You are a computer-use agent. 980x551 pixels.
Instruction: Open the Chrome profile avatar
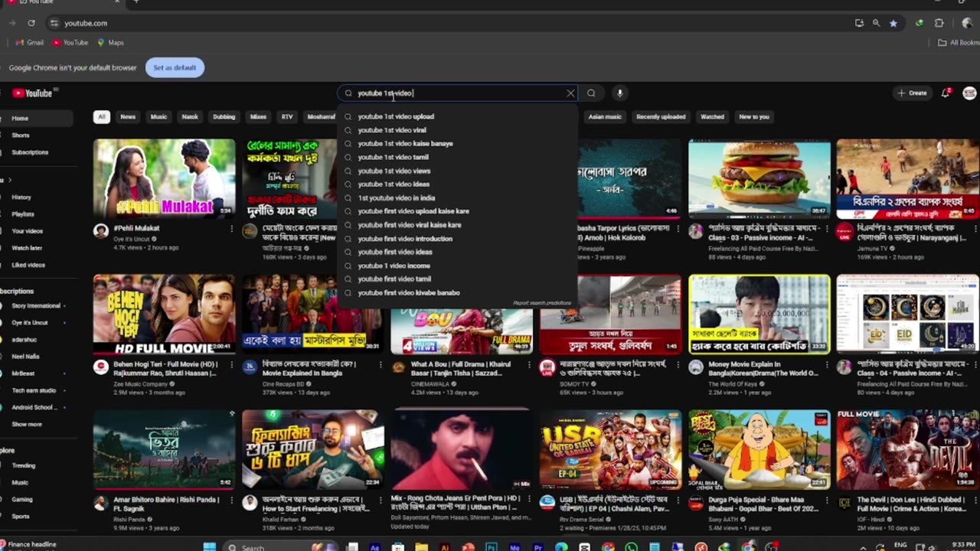tap(967, 23)
